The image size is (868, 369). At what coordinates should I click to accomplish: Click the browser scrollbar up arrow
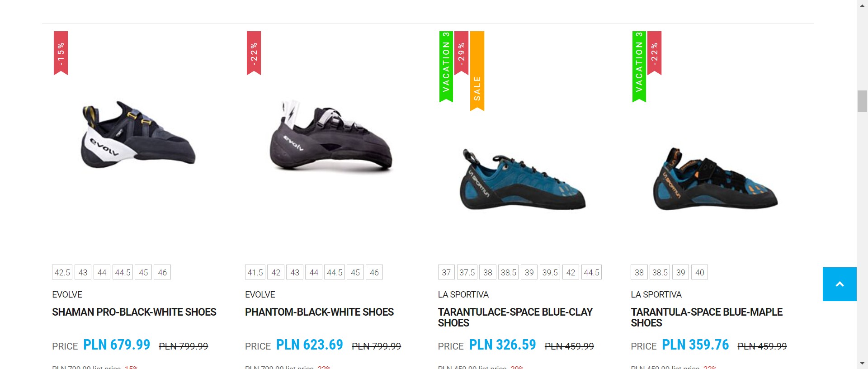[x=862, y=5]
